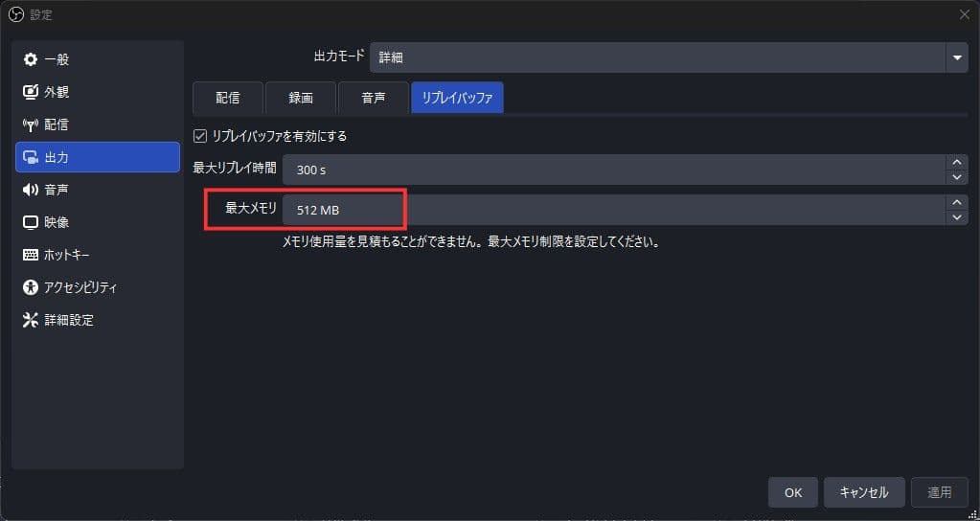Switch to the Streaming (配信) tab
This screenshot has width=980, height=521.
point(227,98)
